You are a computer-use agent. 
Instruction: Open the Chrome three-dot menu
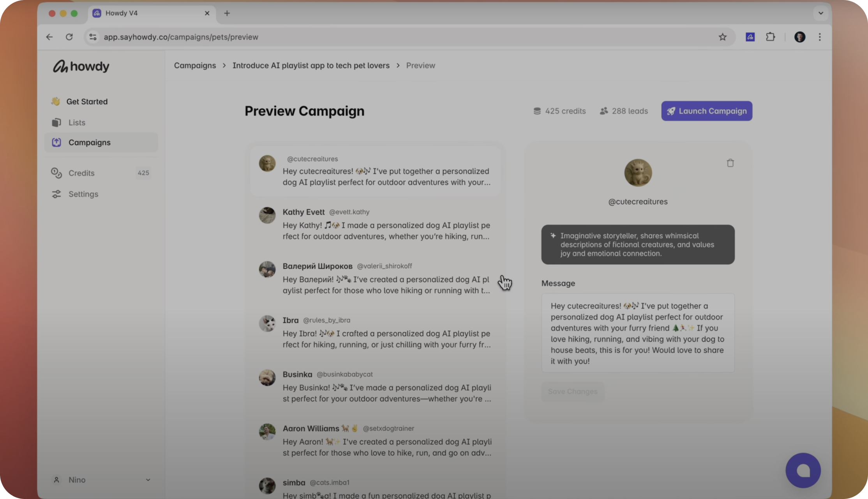point(820,37)
